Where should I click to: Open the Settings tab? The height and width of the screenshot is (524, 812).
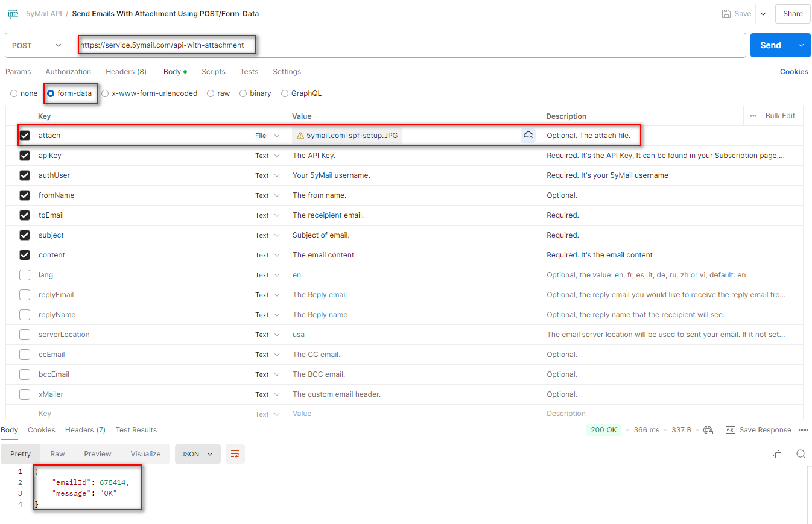click(287, 71)
